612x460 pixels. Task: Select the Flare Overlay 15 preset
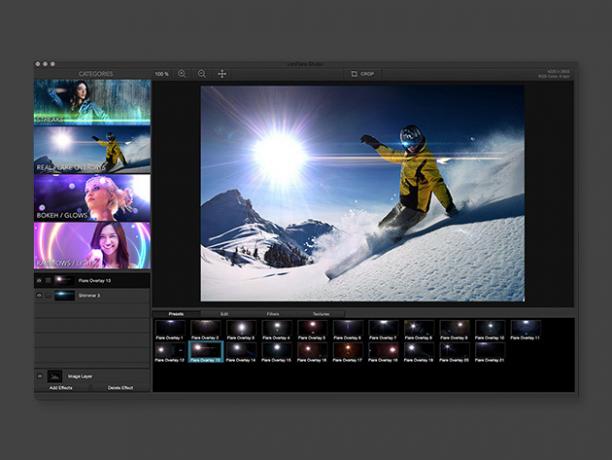pos(276,352)
